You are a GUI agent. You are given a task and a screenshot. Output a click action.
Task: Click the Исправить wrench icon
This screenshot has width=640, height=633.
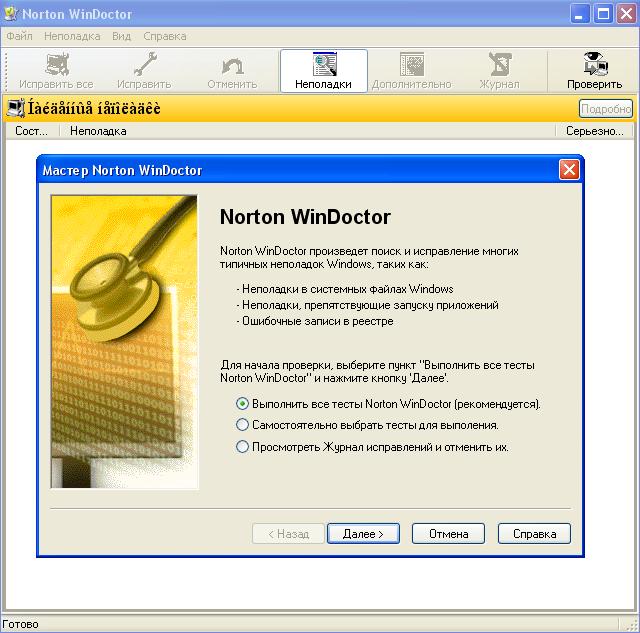coord(144,64)
